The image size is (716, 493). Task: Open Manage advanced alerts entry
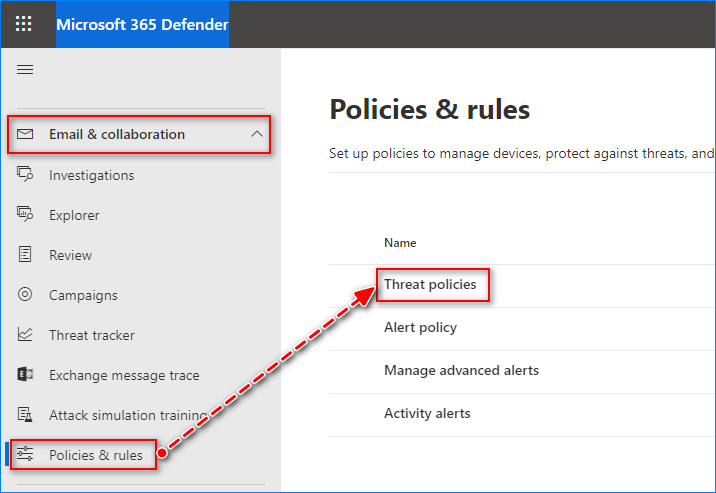pos(461,370)
